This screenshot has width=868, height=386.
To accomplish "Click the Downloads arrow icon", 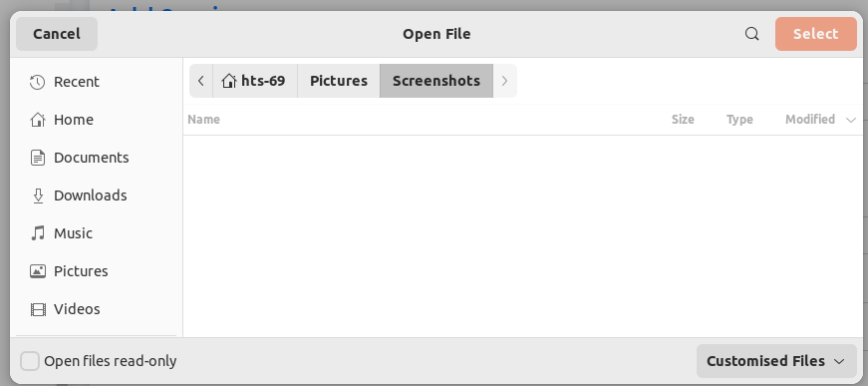I will tap(38, 195).
